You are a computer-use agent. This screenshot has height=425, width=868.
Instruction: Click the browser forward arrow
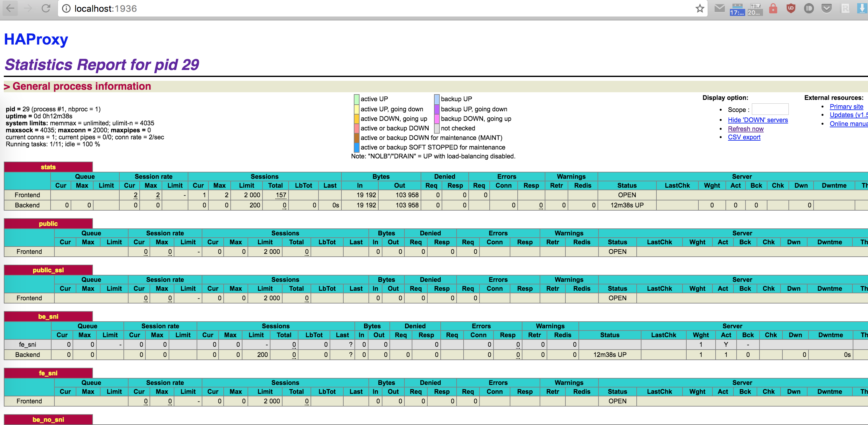28,8
